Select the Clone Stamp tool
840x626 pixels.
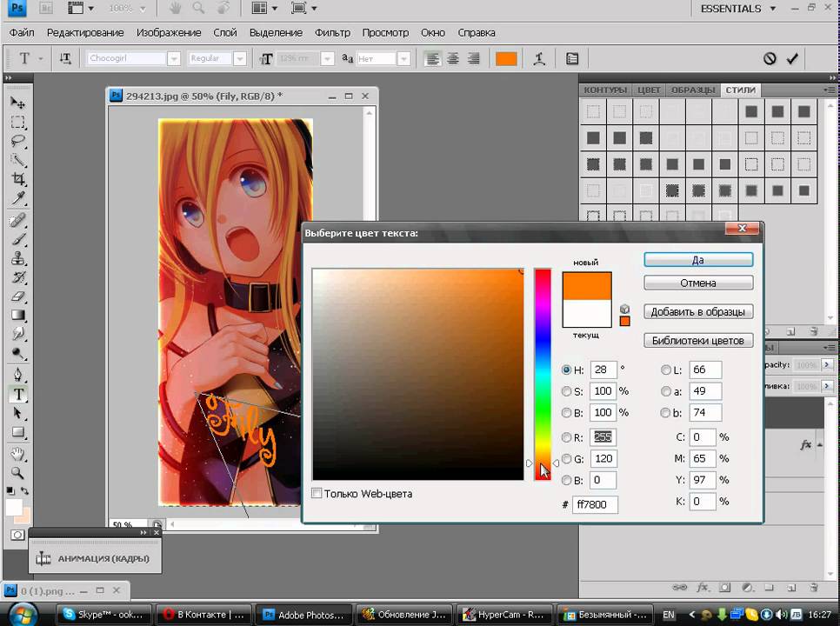[x=17, y=258]
